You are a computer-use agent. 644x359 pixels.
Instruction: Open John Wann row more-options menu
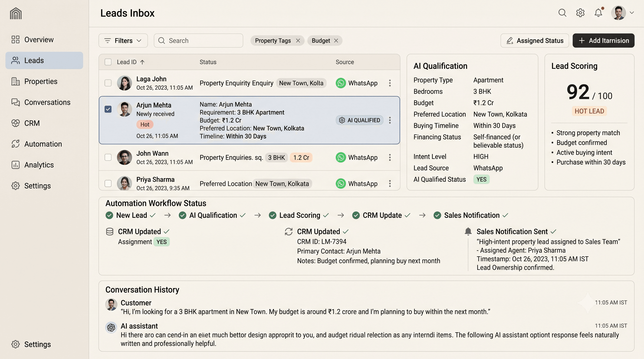click(390, 157)
